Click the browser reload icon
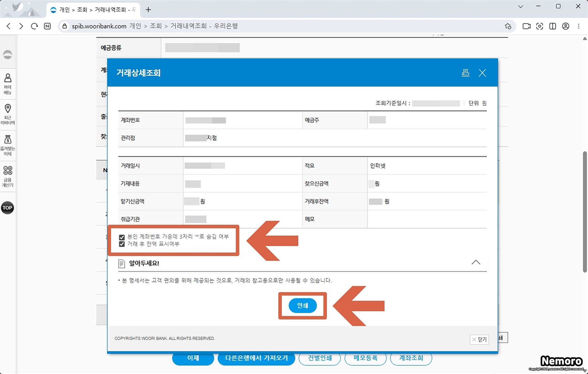 [34, 26]
